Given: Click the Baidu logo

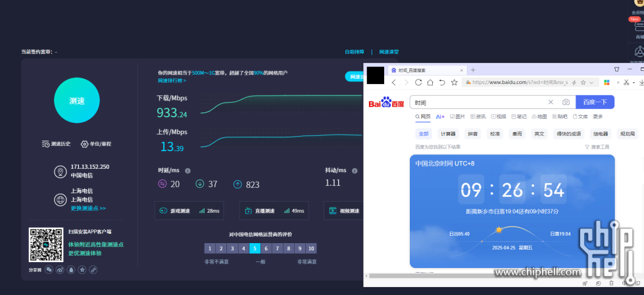Looking at the screenshot, I should coord(386,102).
